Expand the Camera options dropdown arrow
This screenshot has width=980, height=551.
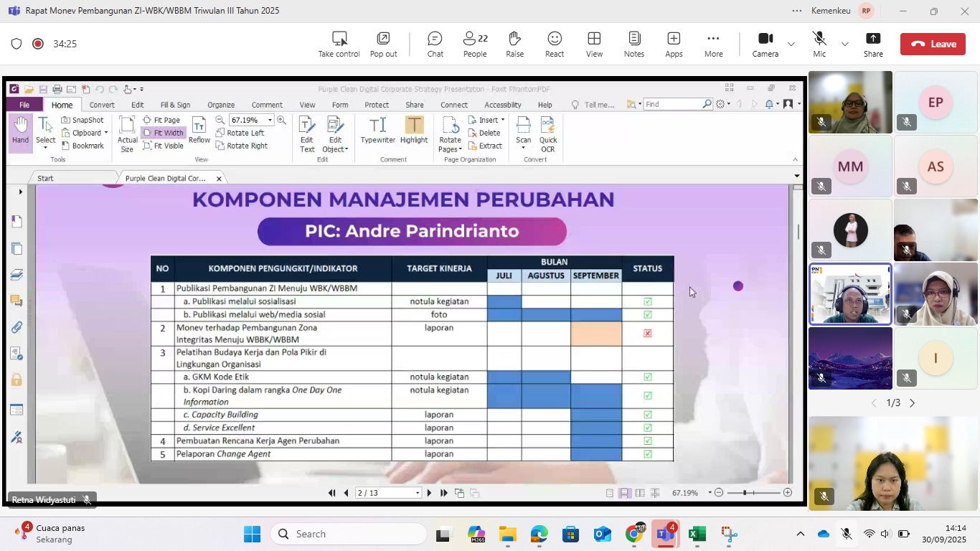[791, 44]
